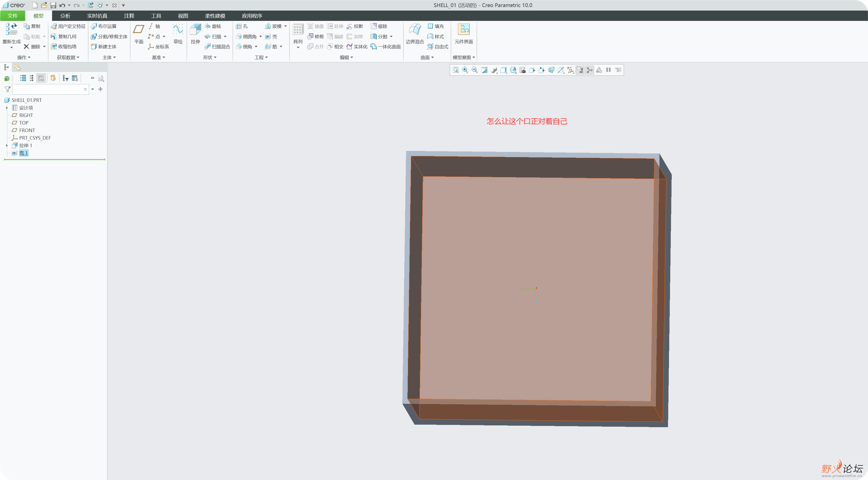868x480 pixels.
Task: Open the 文件 menu
Action: [13, 16]
